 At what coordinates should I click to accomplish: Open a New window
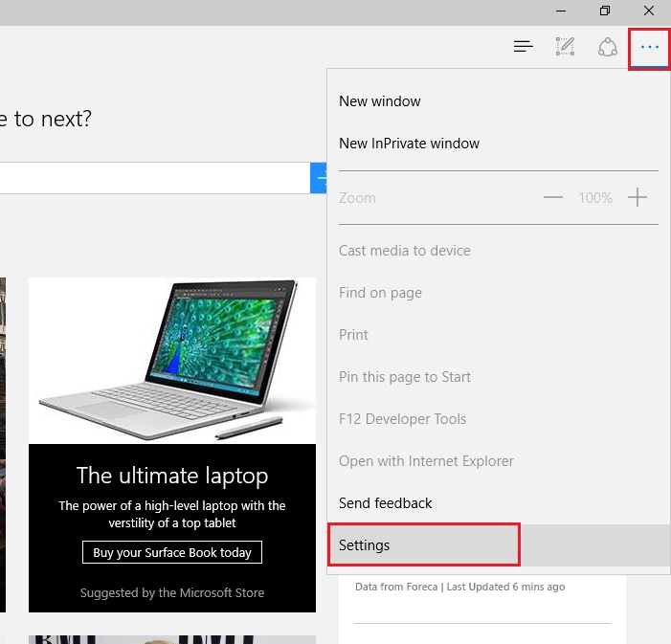tap(499, 101)
